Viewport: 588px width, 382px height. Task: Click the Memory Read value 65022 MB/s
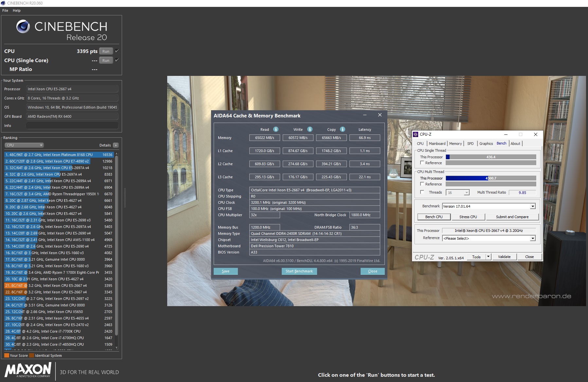point(265,138)
